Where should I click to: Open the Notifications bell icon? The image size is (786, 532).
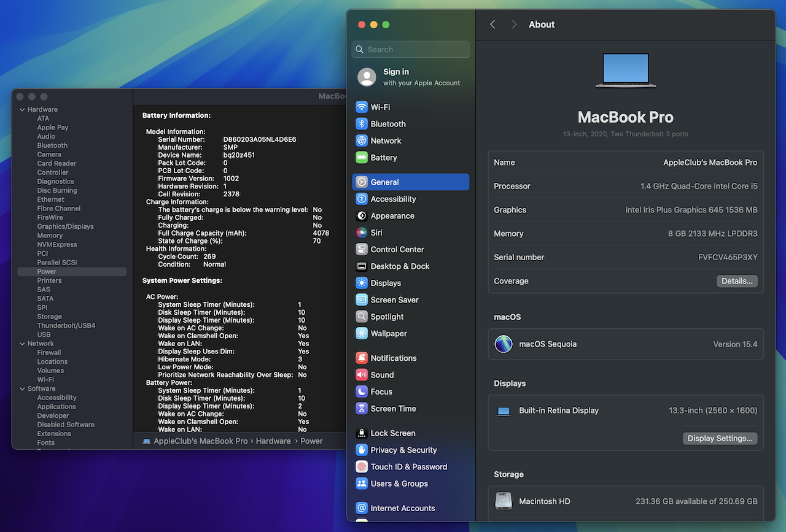tap(362, 358)
